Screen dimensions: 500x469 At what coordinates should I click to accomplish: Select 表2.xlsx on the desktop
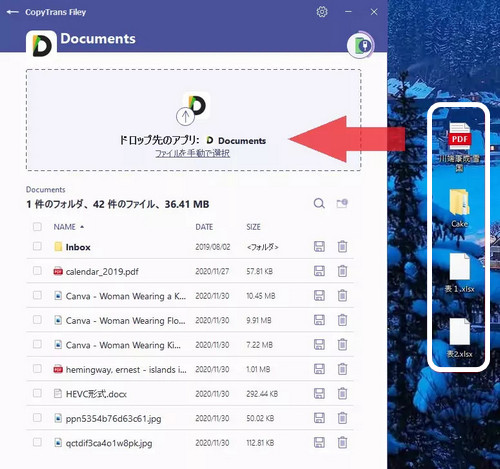[x=459, y=338]
